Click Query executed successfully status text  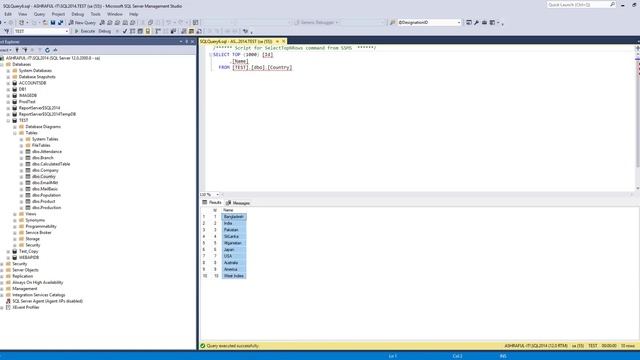233,346
